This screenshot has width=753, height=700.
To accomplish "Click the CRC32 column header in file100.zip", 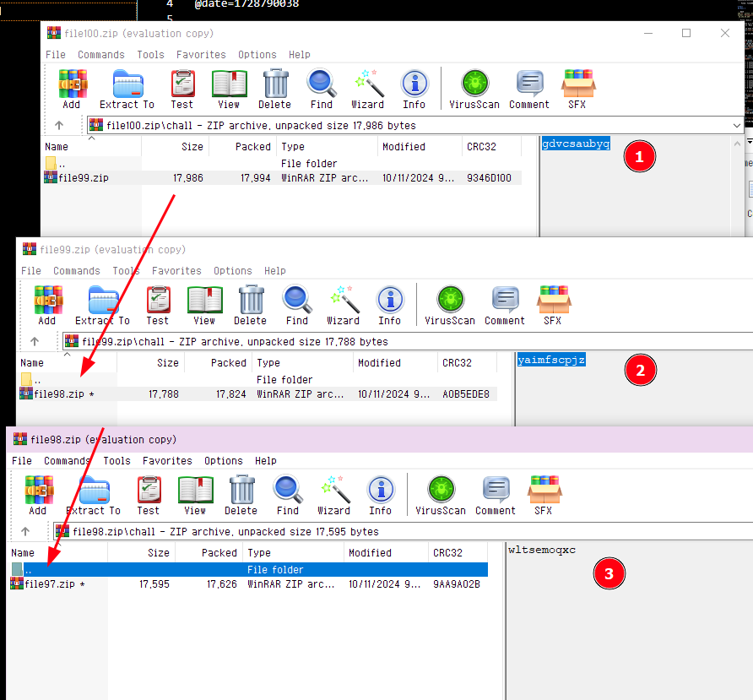I will [481, 147].
